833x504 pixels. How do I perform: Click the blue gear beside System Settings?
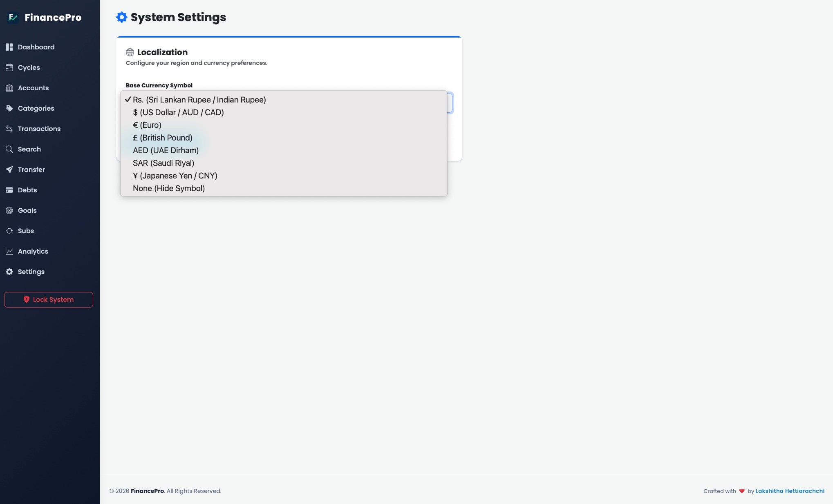tap(122, 17)
